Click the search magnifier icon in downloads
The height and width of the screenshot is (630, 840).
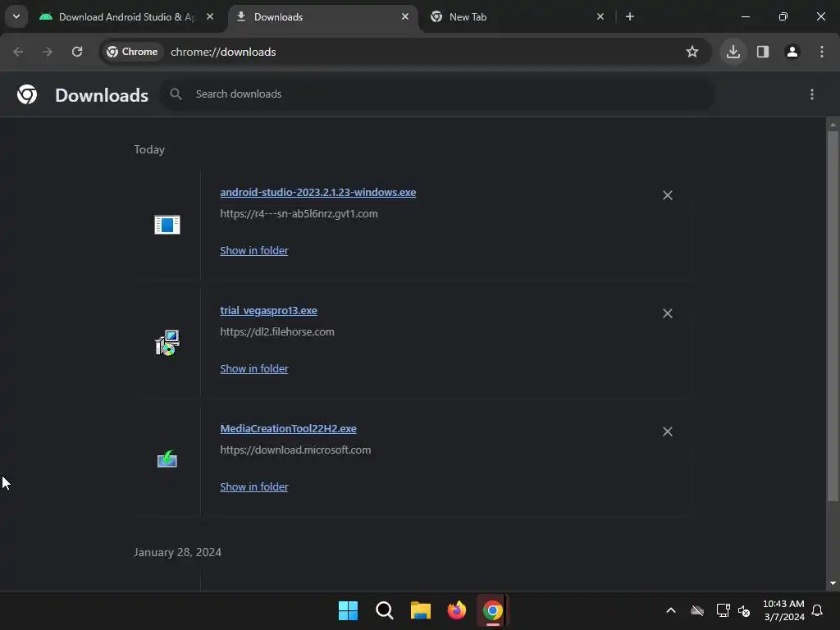pos(176,94)
